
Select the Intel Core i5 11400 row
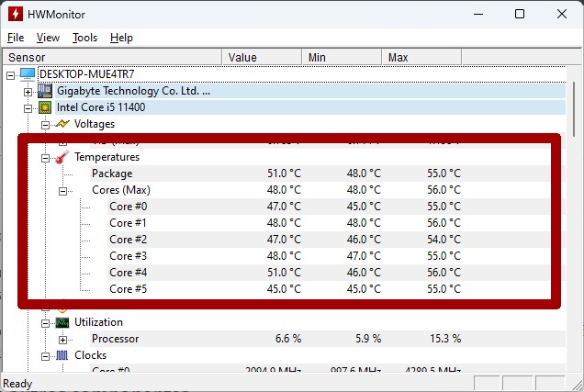click(x=310, y=107)
